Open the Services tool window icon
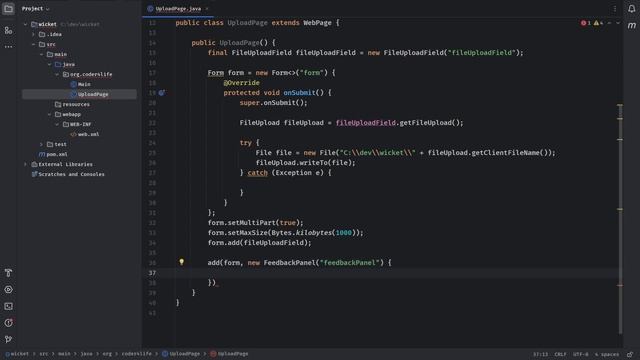 [8, 289]
